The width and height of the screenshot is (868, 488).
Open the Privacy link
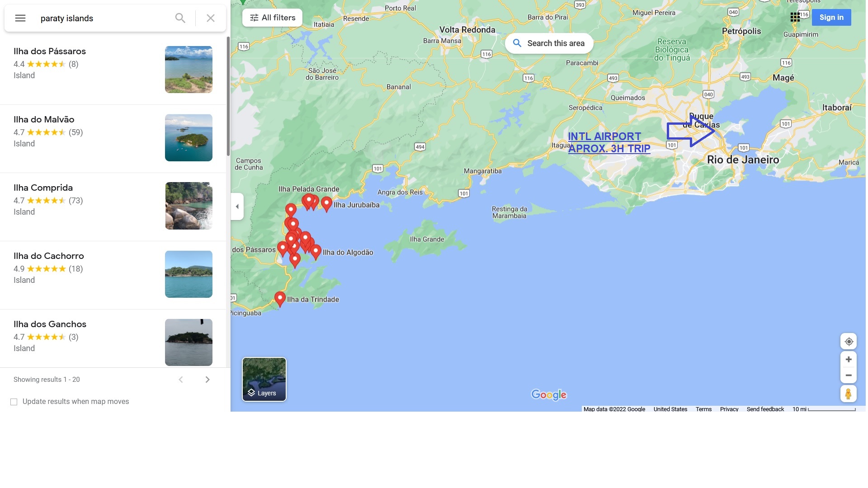[729, 409]
